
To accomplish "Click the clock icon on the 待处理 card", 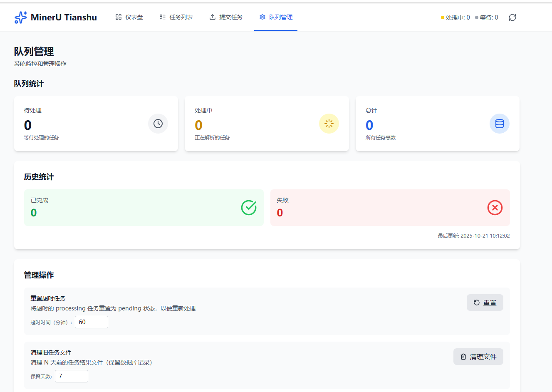I will tap(158, 123).
